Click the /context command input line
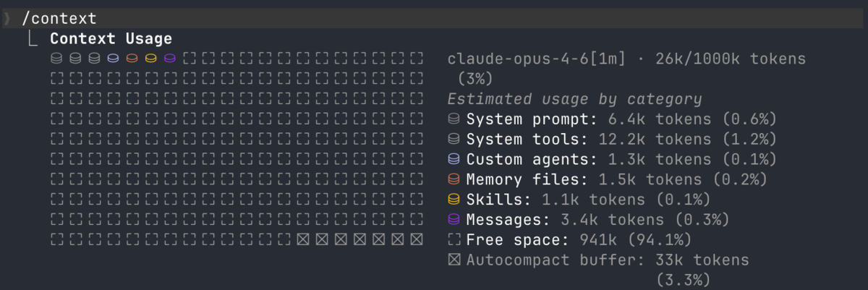Screen dimensions: 868x290 pos(434,18)
